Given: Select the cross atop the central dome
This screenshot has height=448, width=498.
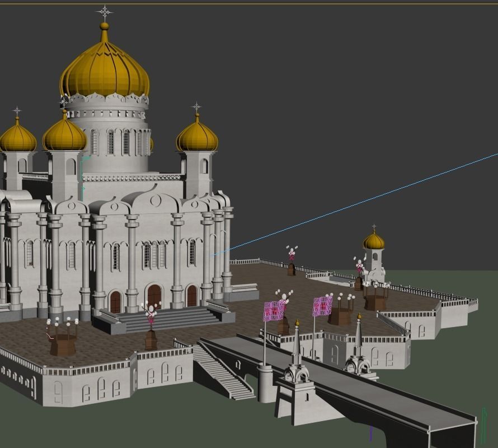Looking at the screenshot, I should [104, 13].
